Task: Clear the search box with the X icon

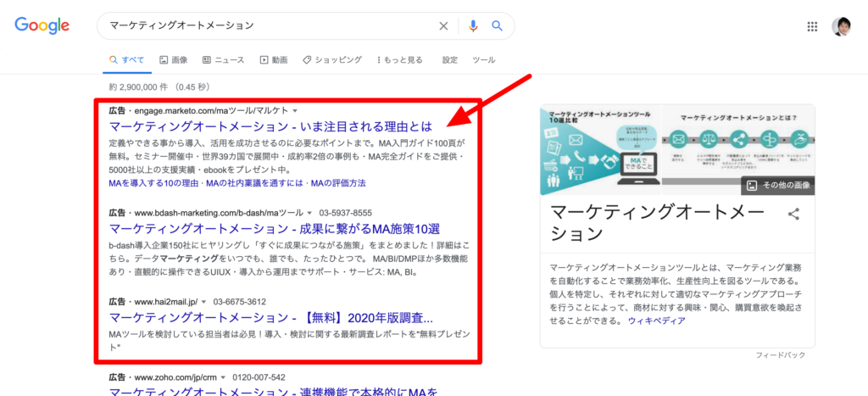Action: click(x=443, y=26)
